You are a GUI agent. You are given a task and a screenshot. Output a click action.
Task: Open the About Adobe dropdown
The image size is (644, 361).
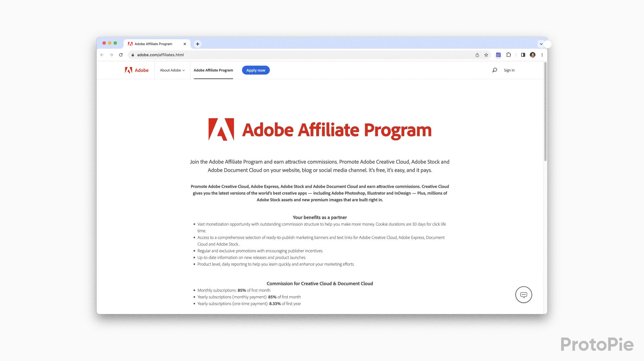172,70
